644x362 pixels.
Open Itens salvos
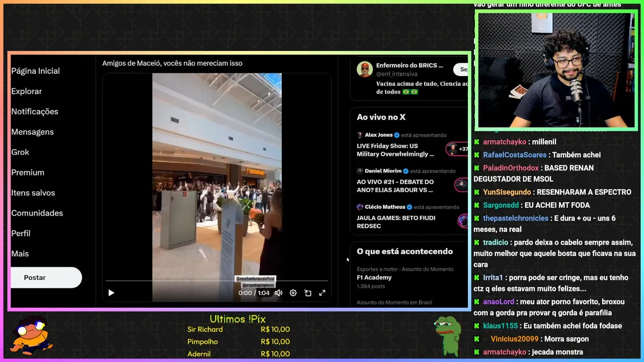click(33, 193)
